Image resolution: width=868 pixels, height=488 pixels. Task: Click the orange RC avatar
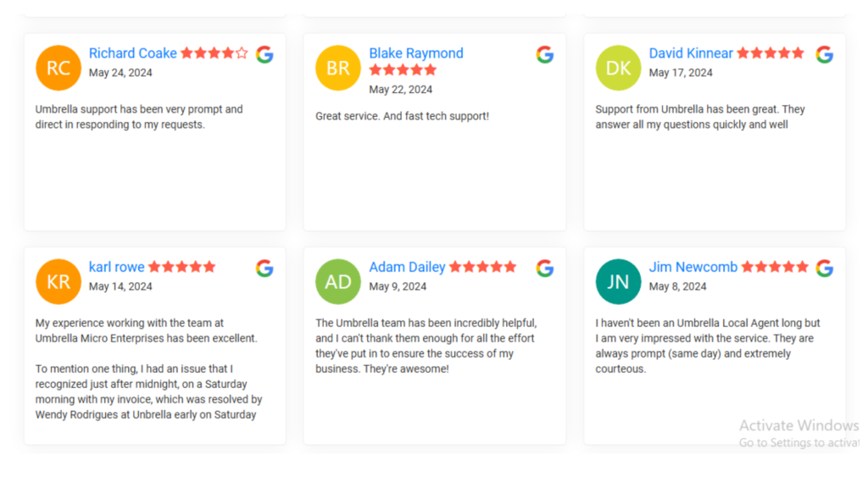click(x=58, y=68)
